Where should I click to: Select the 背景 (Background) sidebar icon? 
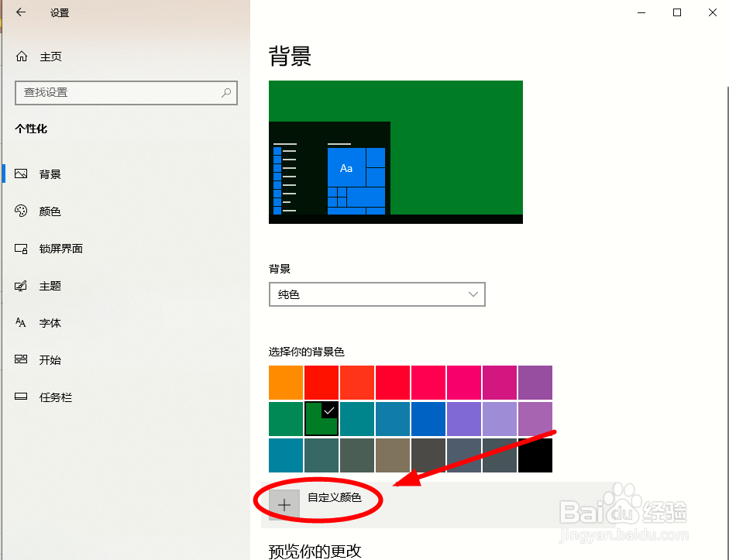(21, 173)
